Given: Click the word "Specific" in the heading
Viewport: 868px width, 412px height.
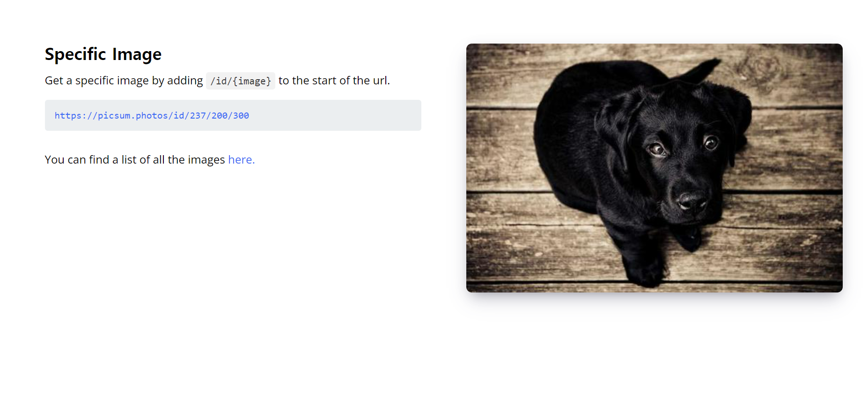Looking at the screenshot, I should [x=76, y=54].
